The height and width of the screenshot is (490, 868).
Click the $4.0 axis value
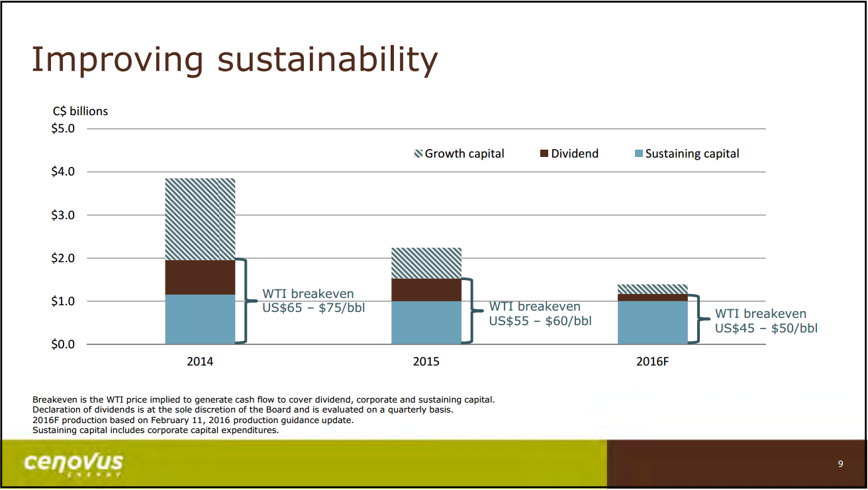62,171
